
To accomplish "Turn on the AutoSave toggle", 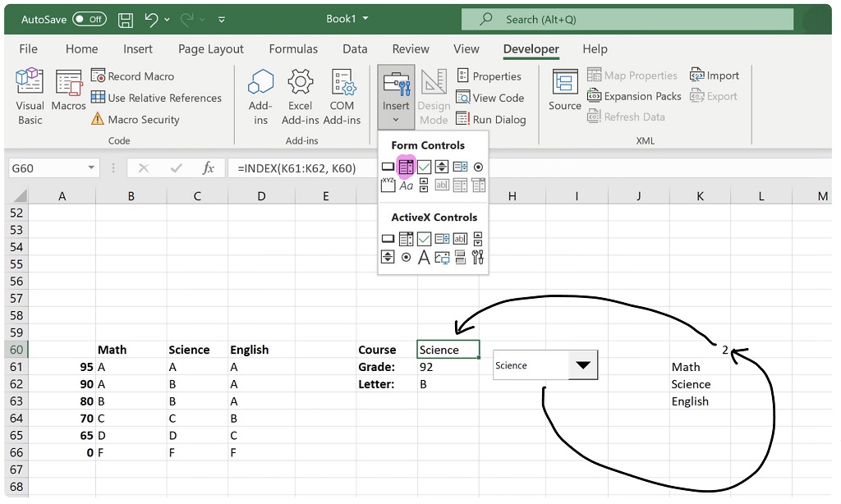I will [89, 19].
